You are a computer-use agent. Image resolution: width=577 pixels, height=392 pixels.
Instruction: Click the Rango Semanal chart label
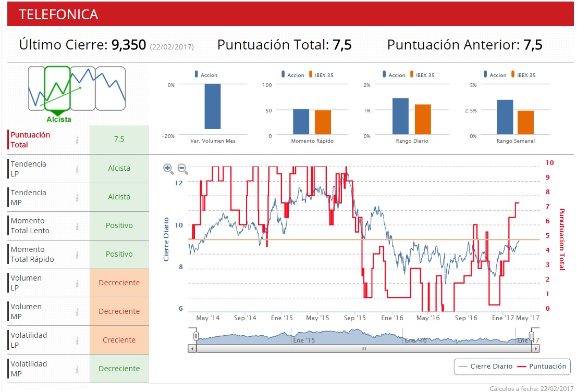515,141
